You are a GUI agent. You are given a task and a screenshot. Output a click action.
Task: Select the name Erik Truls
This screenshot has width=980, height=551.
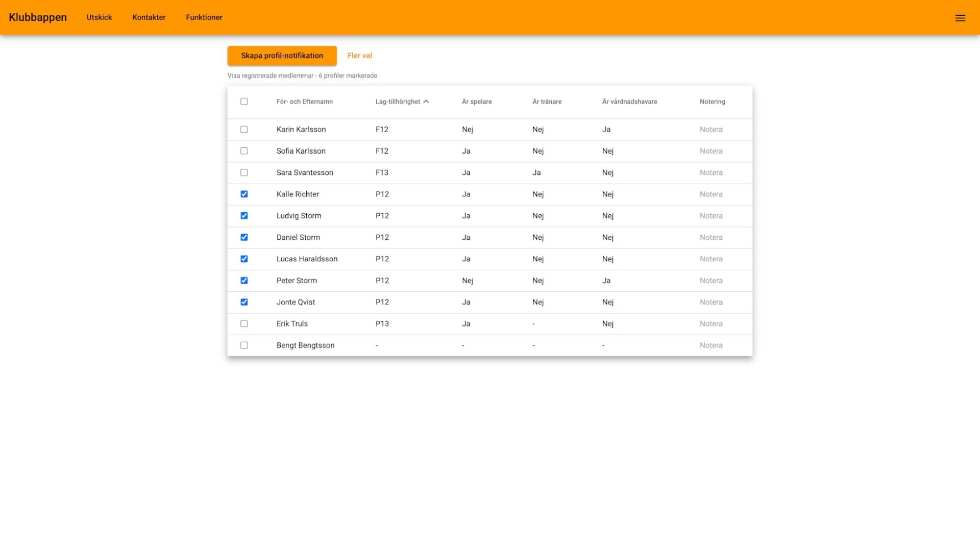pyautogui.click(x=292, y=323)
